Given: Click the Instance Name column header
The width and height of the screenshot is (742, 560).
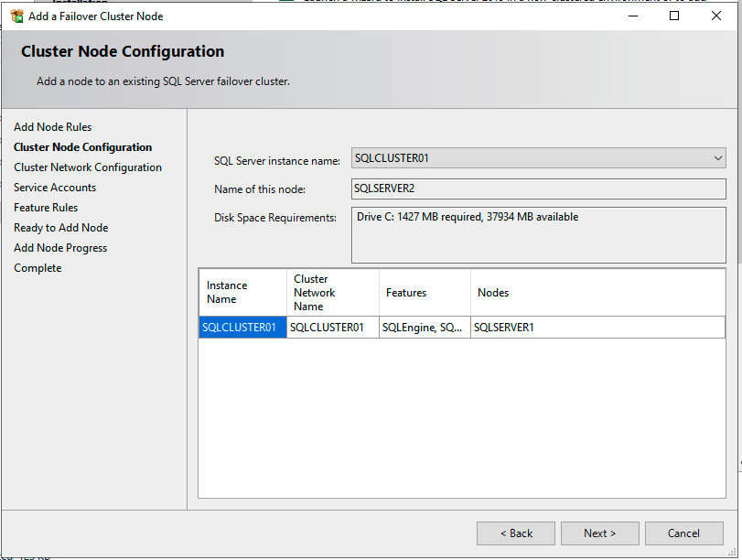Looking at the screenshot, I should (242, 293).
